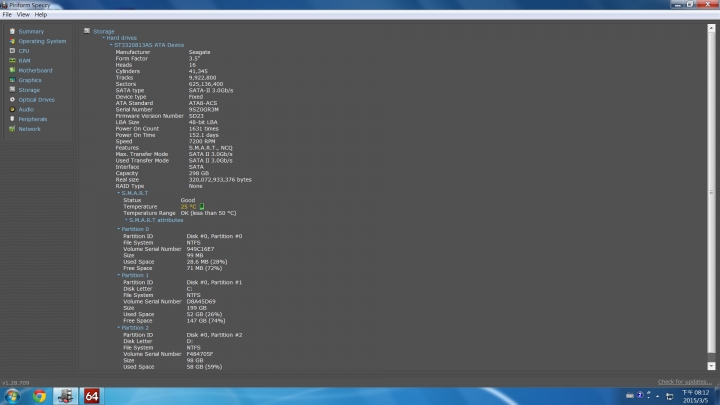
Task: Select Network in the sidebar
Action: [x=29, y=129]
